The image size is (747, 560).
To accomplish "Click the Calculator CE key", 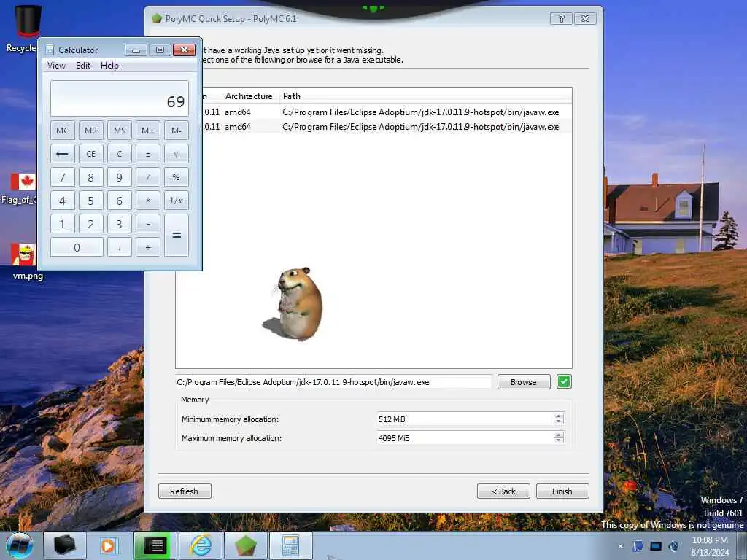I will tap(90, 154).
